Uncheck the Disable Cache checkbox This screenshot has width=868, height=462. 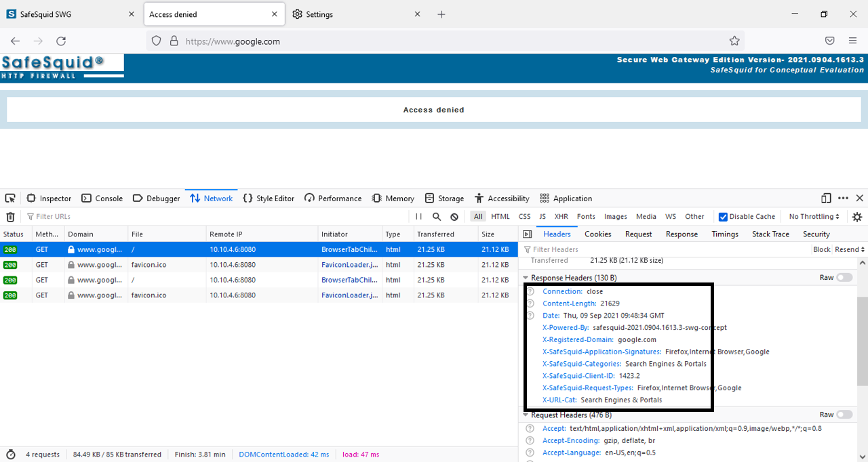tap(723, 217)
